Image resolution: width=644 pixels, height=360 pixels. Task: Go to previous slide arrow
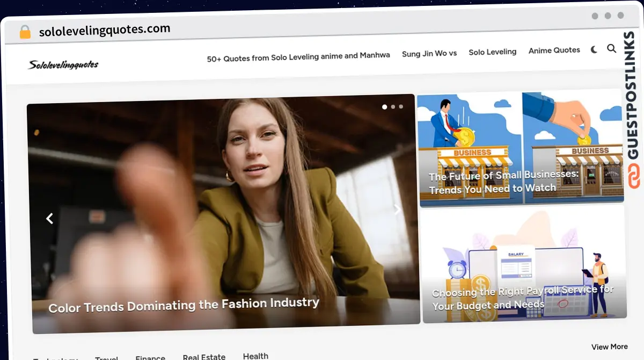(x=49, y=218)
